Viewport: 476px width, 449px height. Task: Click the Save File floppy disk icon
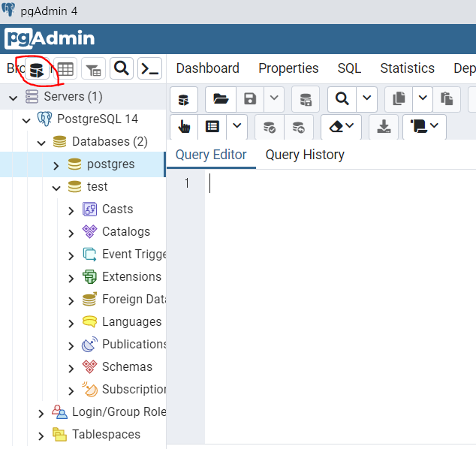(x=250, y=99)
